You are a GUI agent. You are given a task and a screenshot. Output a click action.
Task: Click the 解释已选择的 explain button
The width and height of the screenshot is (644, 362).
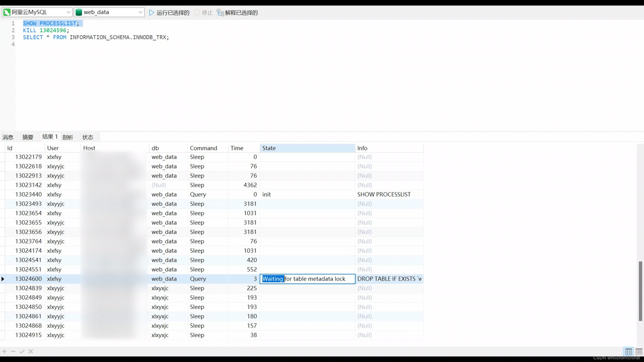[x=237, y=13]
